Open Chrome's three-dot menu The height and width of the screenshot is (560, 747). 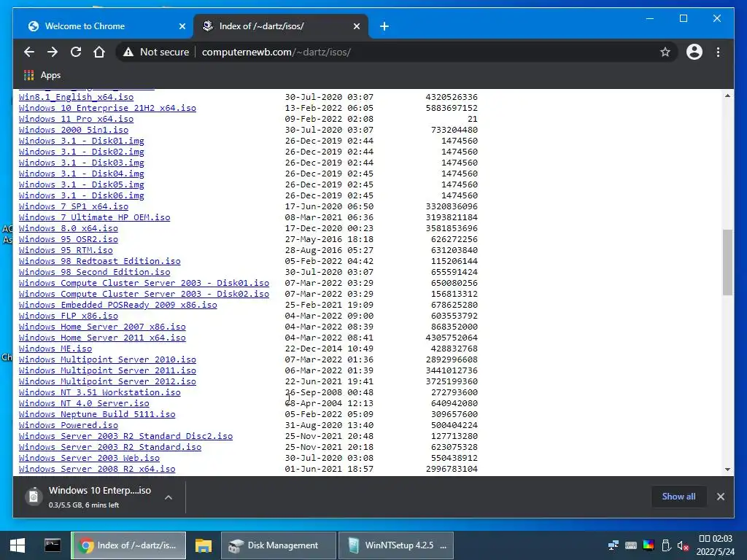[718, 52]
